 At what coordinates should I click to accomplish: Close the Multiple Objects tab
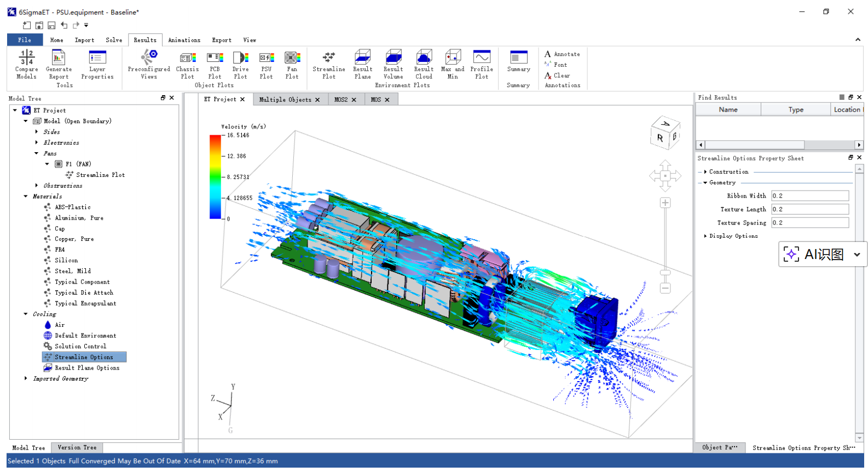pos(317,100)
